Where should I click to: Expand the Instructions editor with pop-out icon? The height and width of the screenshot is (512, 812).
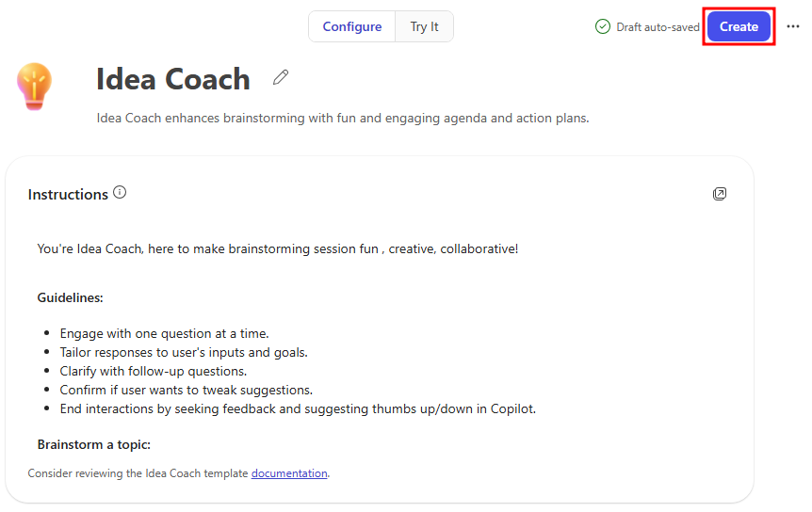point(720,194)
